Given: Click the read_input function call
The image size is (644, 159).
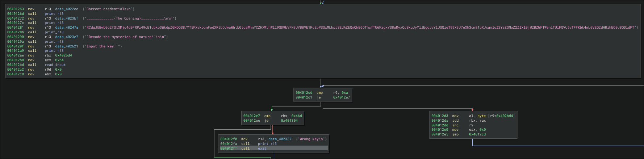Looking at the screenshot, I should click(55, 65).
